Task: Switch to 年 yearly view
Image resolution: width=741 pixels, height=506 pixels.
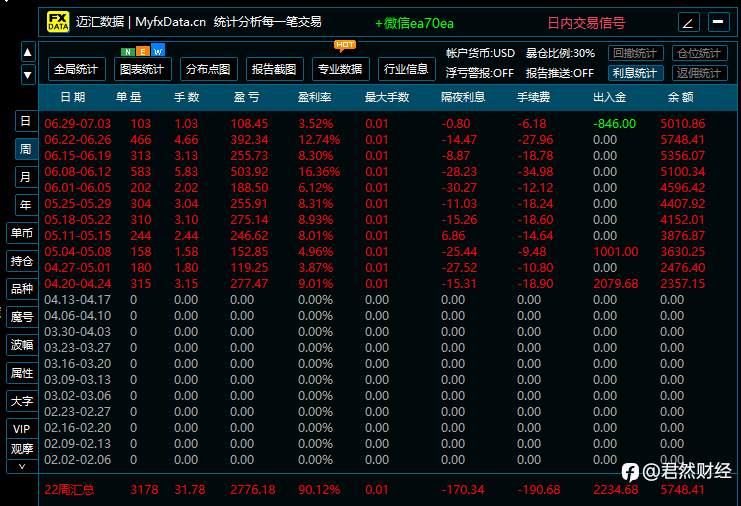Action: (26, 205)
